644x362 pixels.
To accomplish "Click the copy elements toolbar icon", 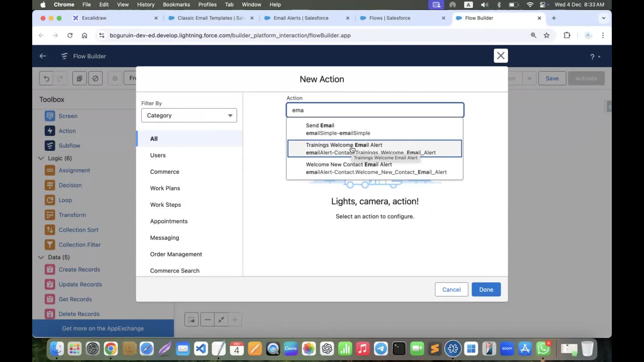I will tap(79, 78).
